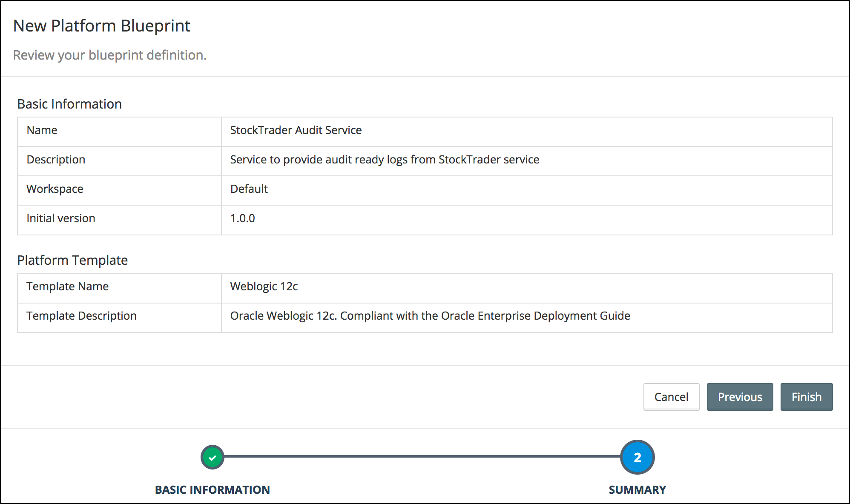The width and height of the screenshot is (850, 504).
Task: Select the SUMMARY step label
Action: pos(637,490)
